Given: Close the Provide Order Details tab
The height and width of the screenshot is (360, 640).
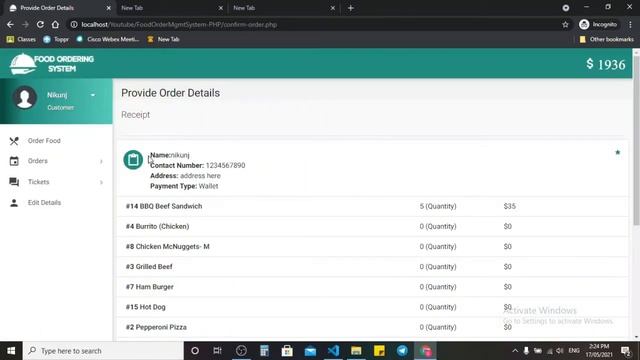Looking at the screenshot, I should (x=108, y=8).
